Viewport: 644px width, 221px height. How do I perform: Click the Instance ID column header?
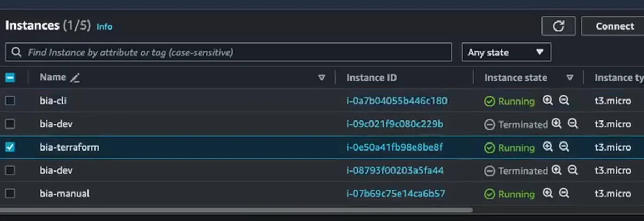pyautogui.click(x=371, y=77)
